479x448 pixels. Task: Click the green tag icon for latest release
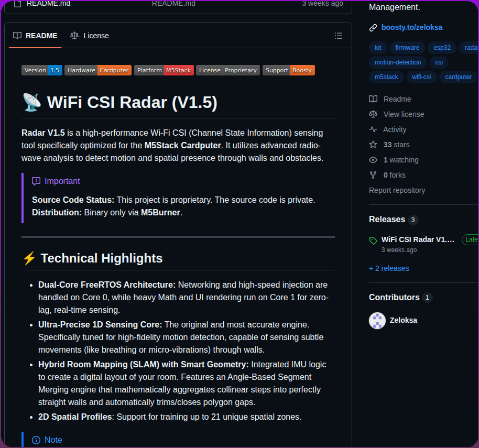[x=373, y=241]
